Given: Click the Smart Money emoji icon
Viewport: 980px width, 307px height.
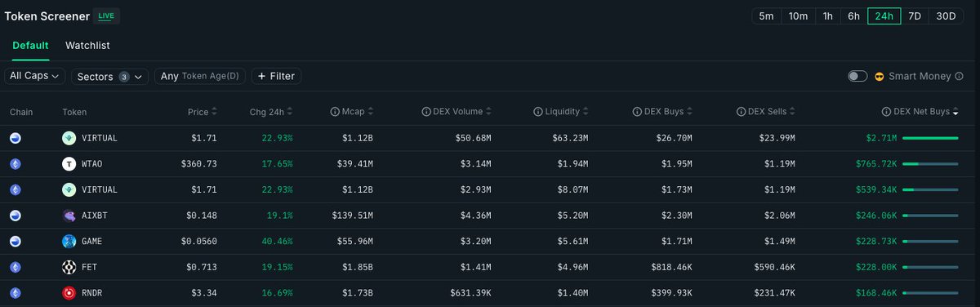Looking at the screenshot, I should pyautogui.click(x=880, y=76).
